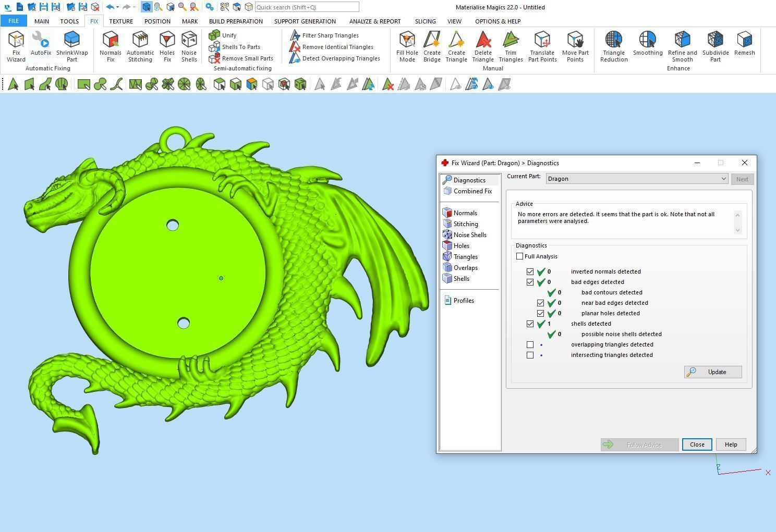The image size is (776, 532).
Task: Choose Shells To Parts
Action: pyautogui.click(x=234, y=47)
